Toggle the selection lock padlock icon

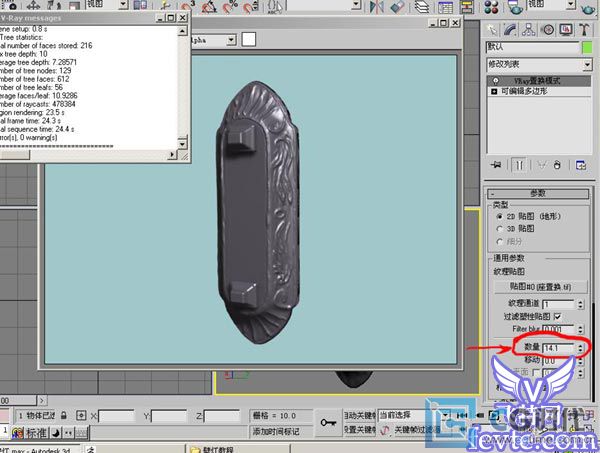[x=64, y=415]
